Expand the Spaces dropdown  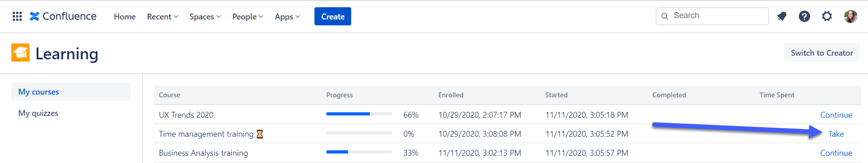tap(205, 17)
